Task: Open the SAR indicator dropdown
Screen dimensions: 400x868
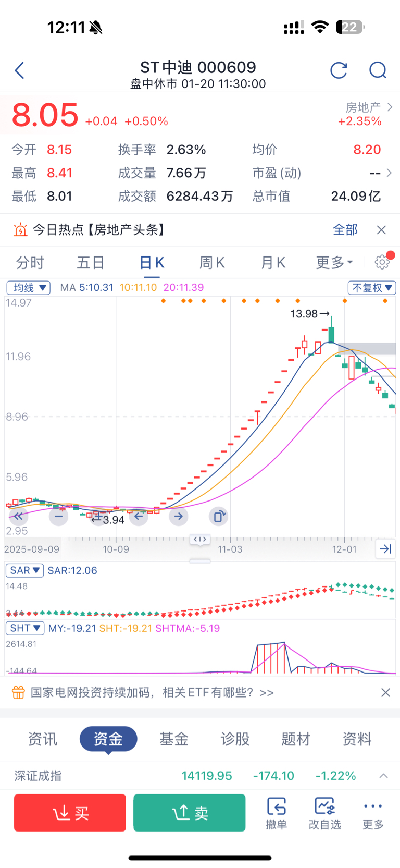Action: (24, 570)
